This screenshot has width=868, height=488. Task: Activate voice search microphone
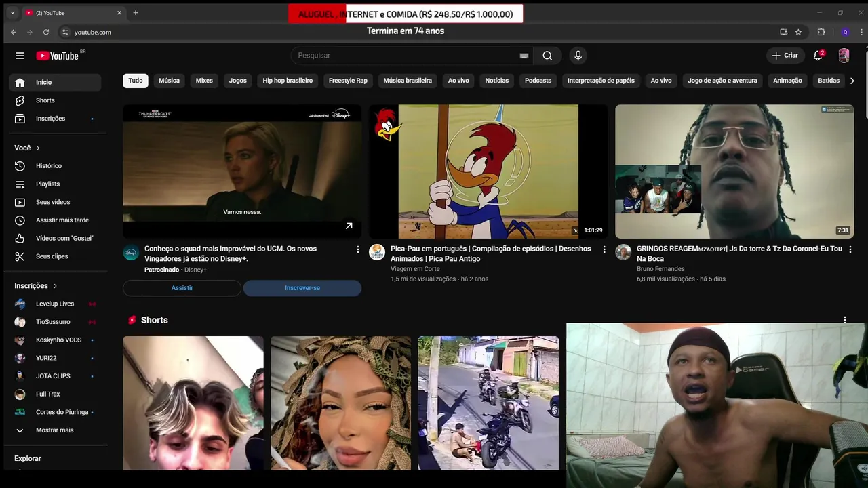pyautogui.click(x=578, y=56)
